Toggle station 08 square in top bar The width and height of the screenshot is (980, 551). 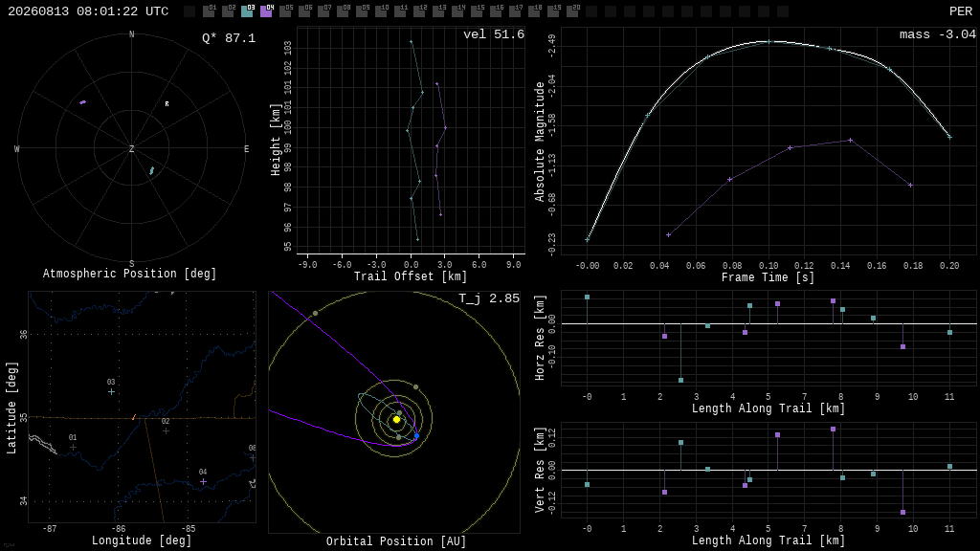[343, 11]
